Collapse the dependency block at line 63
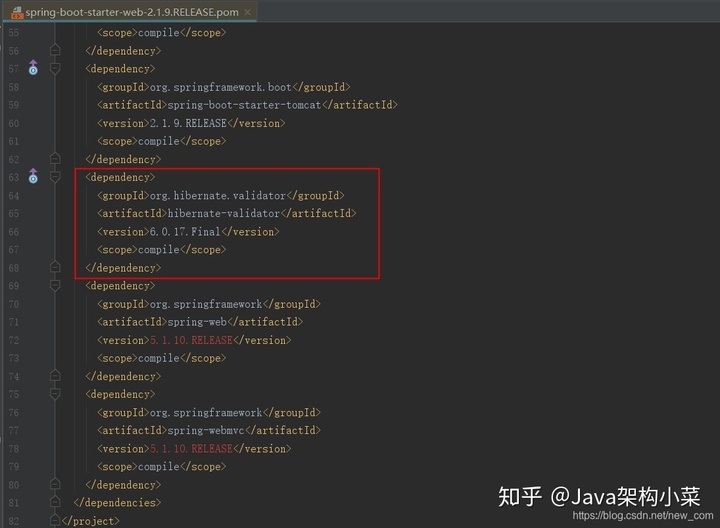720x528 pixels. coord(55,177)
